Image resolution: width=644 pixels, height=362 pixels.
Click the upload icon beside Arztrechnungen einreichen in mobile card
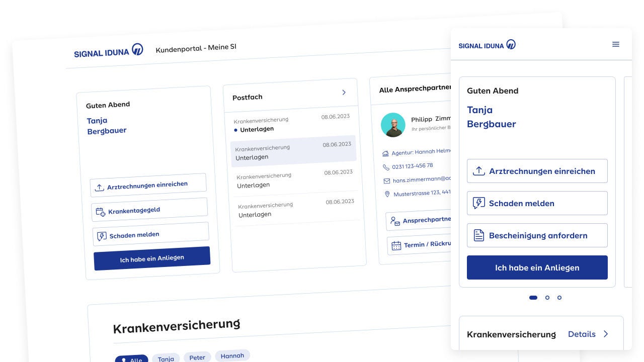coord(478,171)
